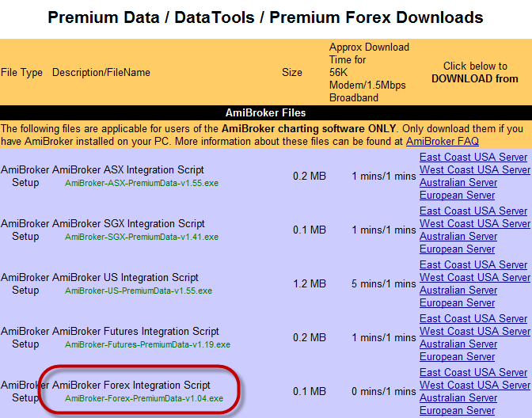Download ASX script from East Coast USA Server
Viewport: 532px width, 418px height.
tap(473, 157)
